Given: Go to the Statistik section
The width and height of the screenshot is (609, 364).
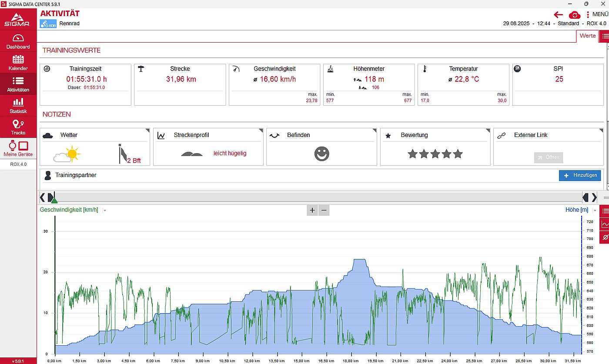Looking at the screenshot, I should coord(18,106).
